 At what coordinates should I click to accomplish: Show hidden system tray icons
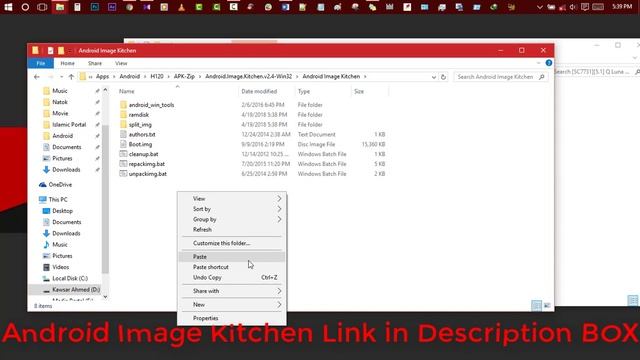540,7
